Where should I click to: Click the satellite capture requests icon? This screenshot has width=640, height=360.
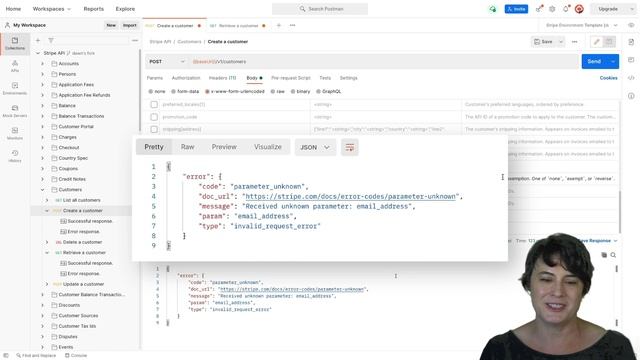[539, 9]
